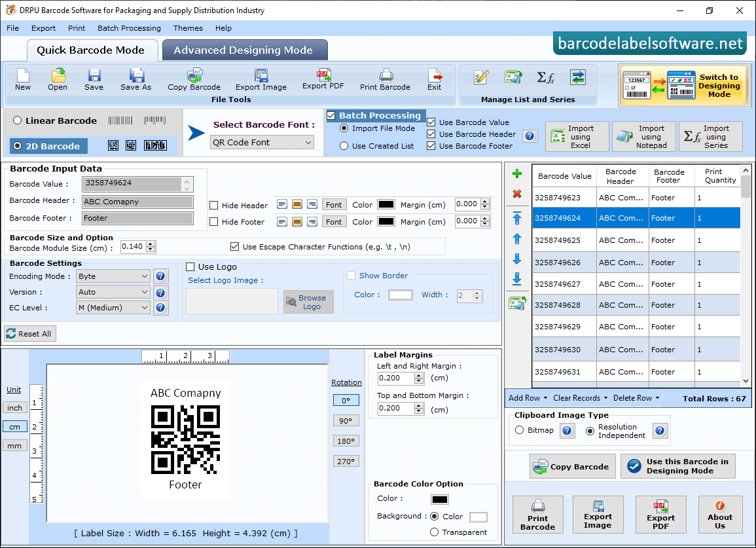The width and height of the screenshot is (756, 548).
Task: Click the Print Barcode toolbar icon
Action: [x=386, y=75]
